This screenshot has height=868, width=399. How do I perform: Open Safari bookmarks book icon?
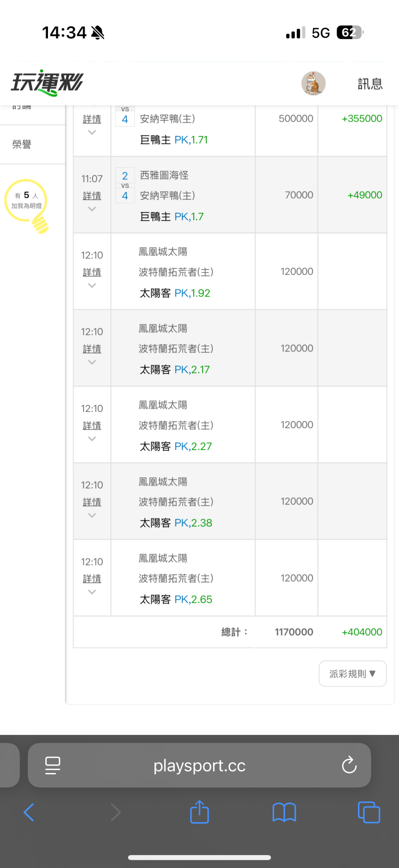pyautogui.click(x=284, y=812)
